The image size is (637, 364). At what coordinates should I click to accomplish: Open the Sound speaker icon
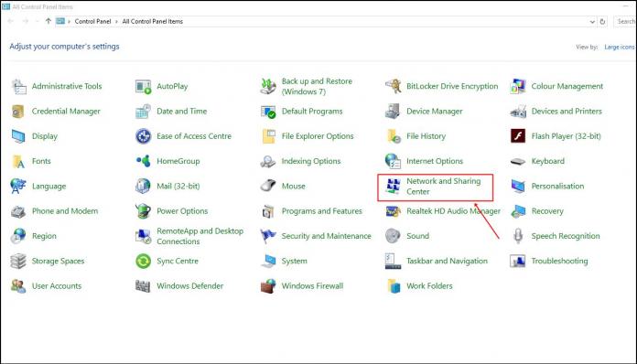393,236
